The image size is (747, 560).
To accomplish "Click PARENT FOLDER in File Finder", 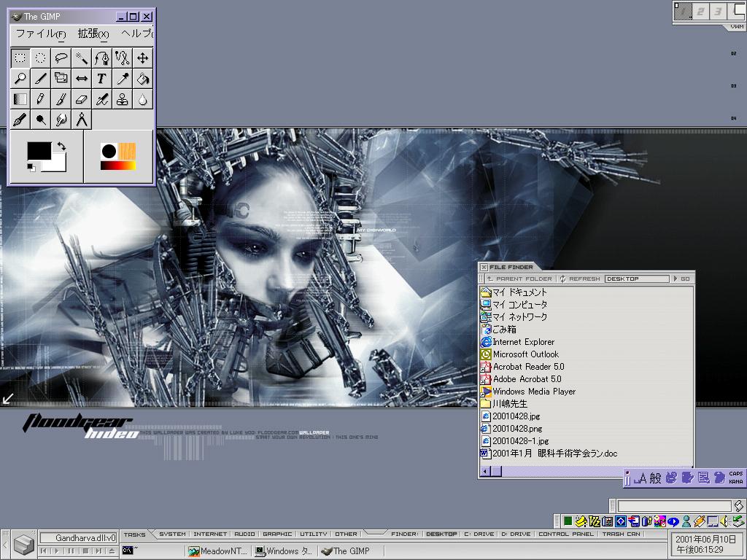I will pyautogui.click(x=519, y=279).
